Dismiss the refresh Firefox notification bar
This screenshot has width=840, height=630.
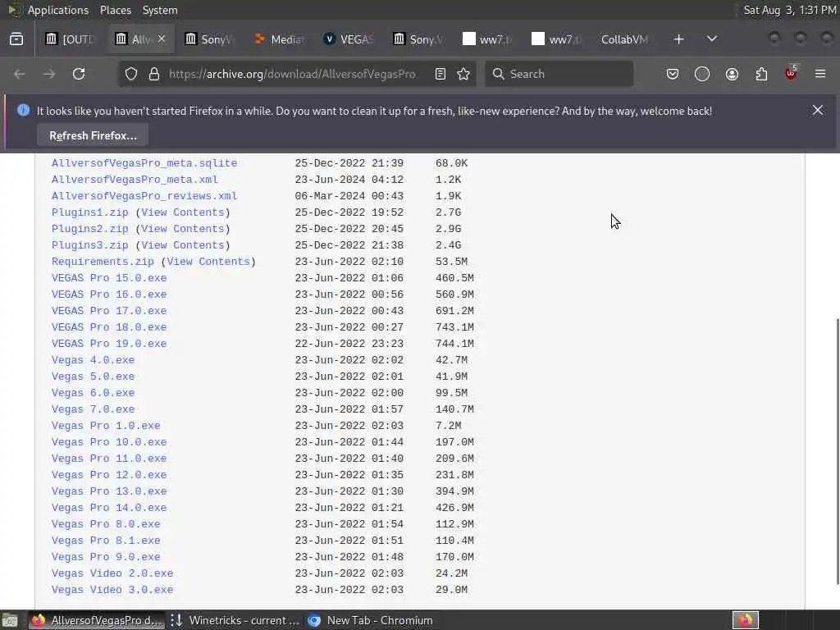[x=818, y=110]
